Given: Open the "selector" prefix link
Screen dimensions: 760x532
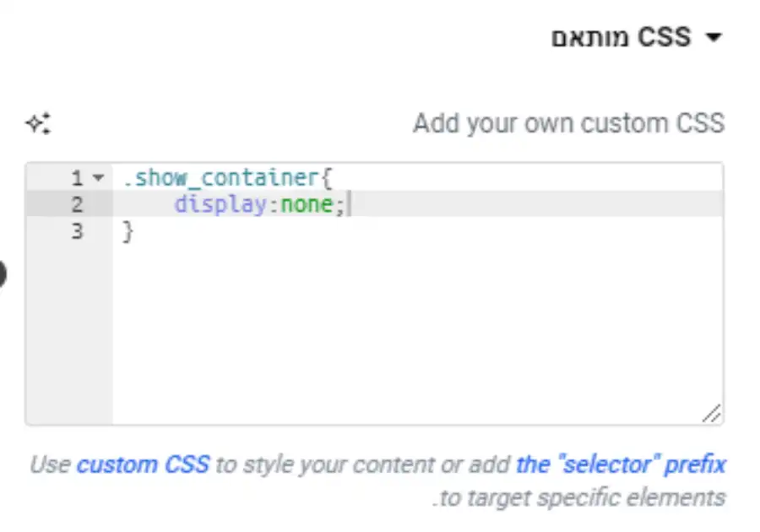Looking at the screenshot, I should point(621,464).
